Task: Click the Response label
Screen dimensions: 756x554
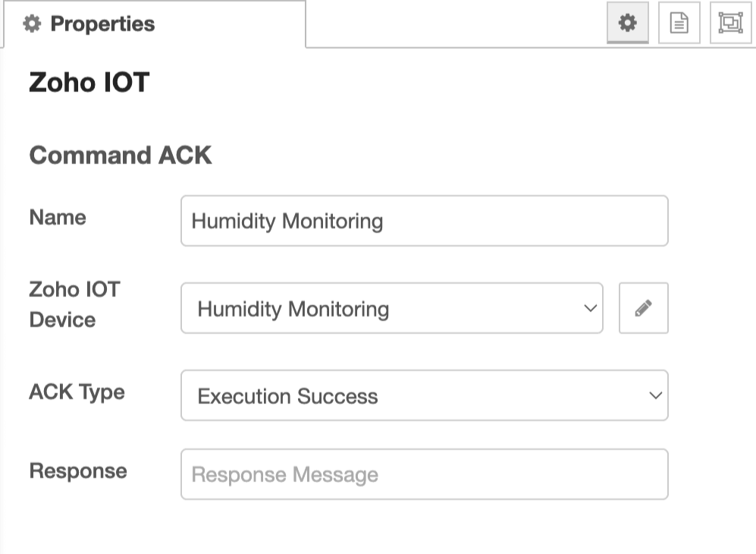Action: click(x=78, y=471)
